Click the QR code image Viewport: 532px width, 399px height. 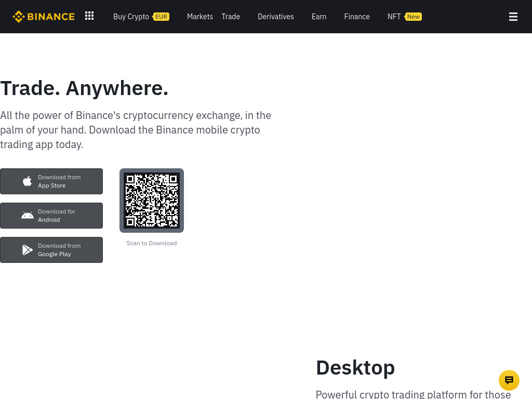pyautogui.click(x=152, y=201)
